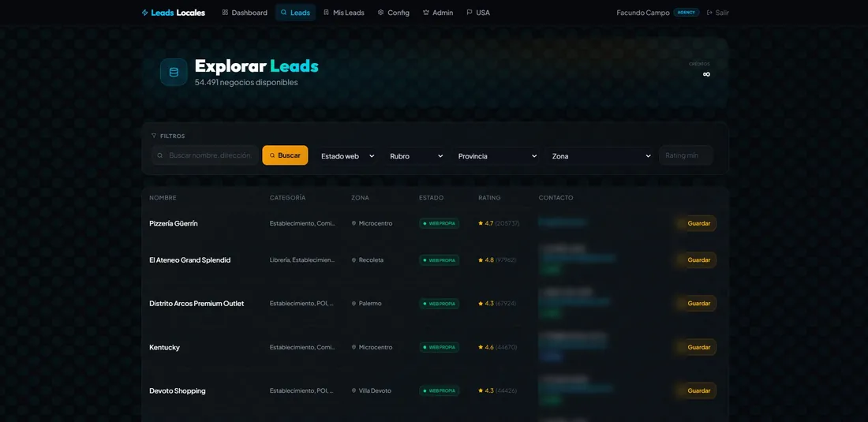Open the Admin section

438,13
